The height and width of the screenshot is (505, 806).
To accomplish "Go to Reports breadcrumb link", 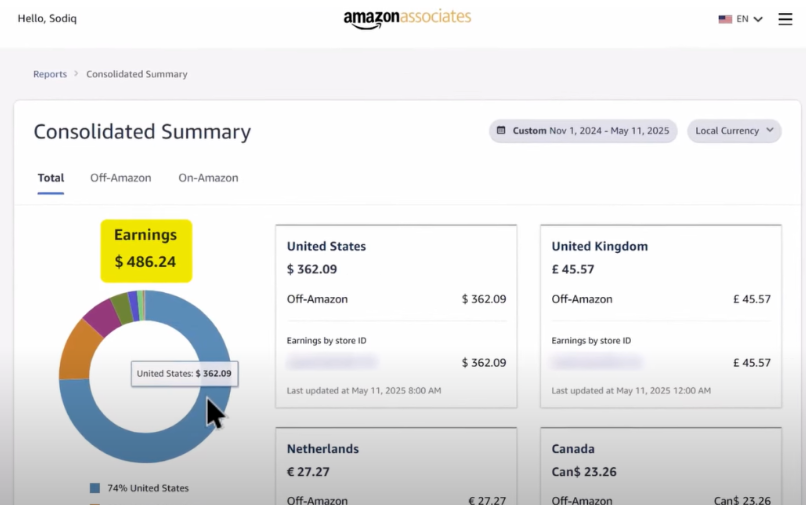I will pyautogui.click(x=50, y=74).
